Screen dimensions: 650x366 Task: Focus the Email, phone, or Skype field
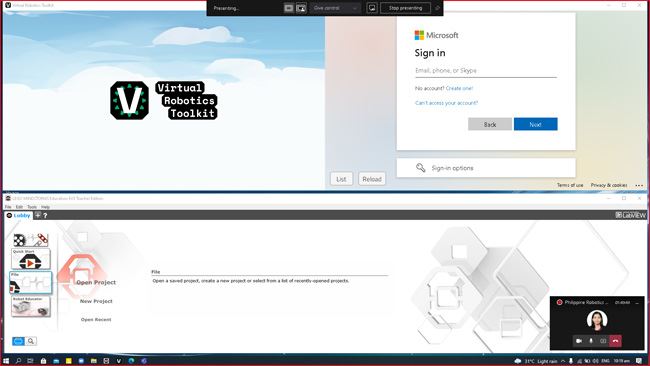coord(486,71)
